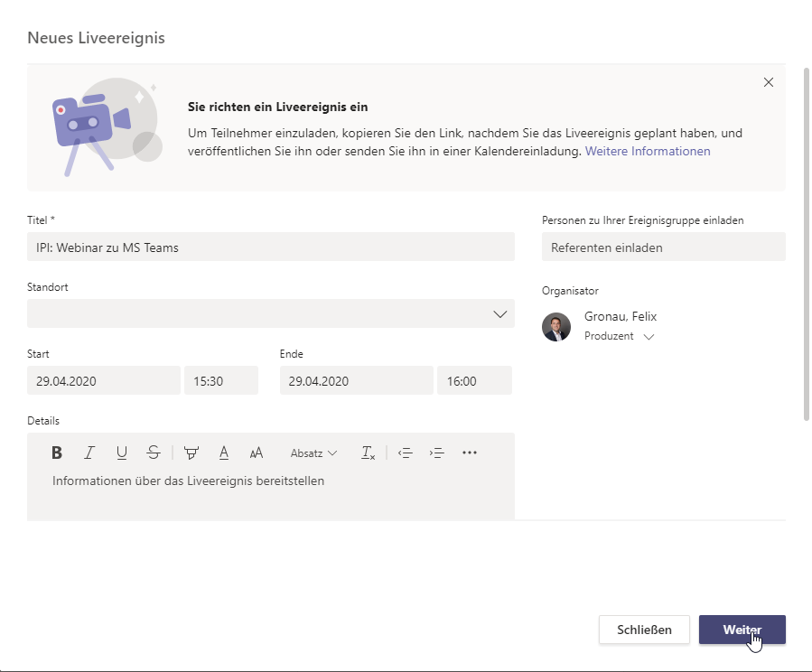The image size is (812, 672).
Task: Click the 'Titel *' field label
Action: coord(41,220)
